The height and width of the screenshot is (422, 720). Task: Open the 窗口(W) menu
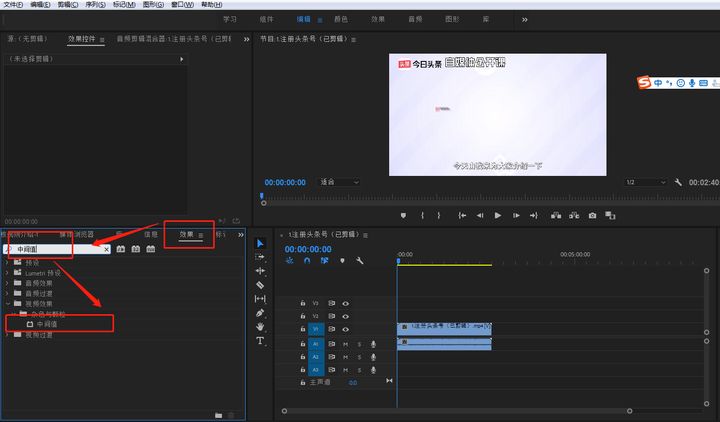pyautogui.click(x=182, y=5)
